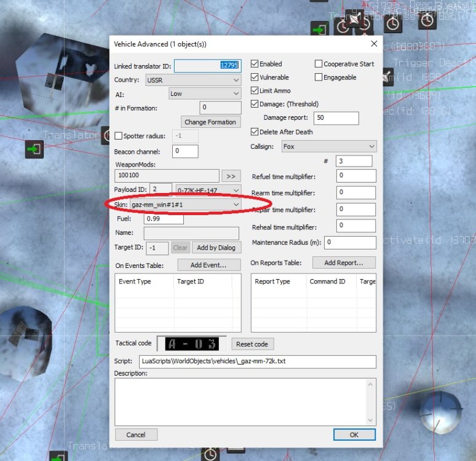Expand the AI level dropdown set to Low
Viewport: 476px width, 461px height.
pyautogui.click(x=204, y=93)
